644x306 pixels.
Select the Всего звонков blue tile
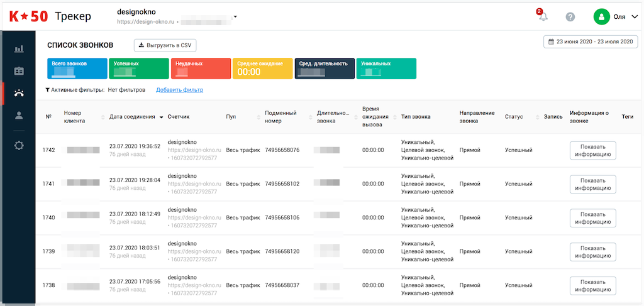coord(77,68)
